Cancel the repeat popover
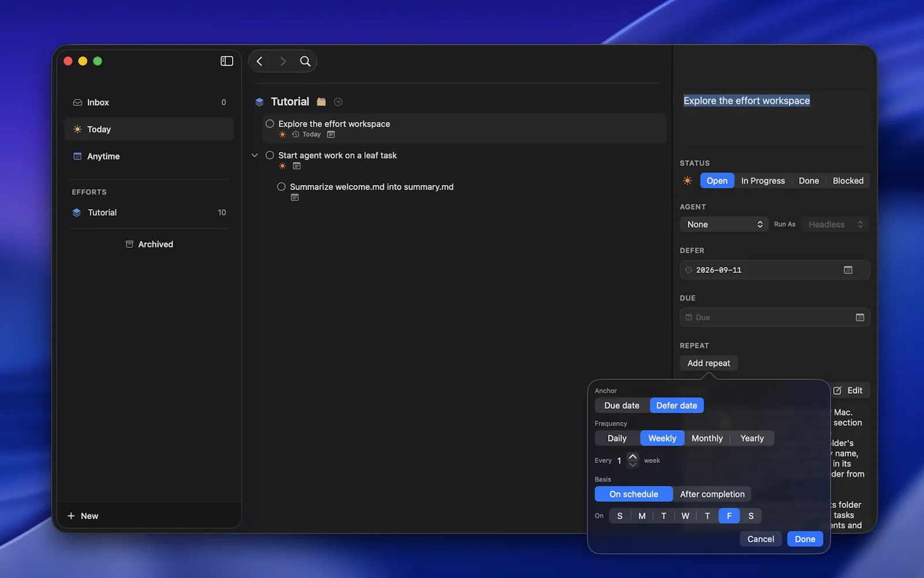The height and width of the screenshot is (578, 924). (761, 539)
